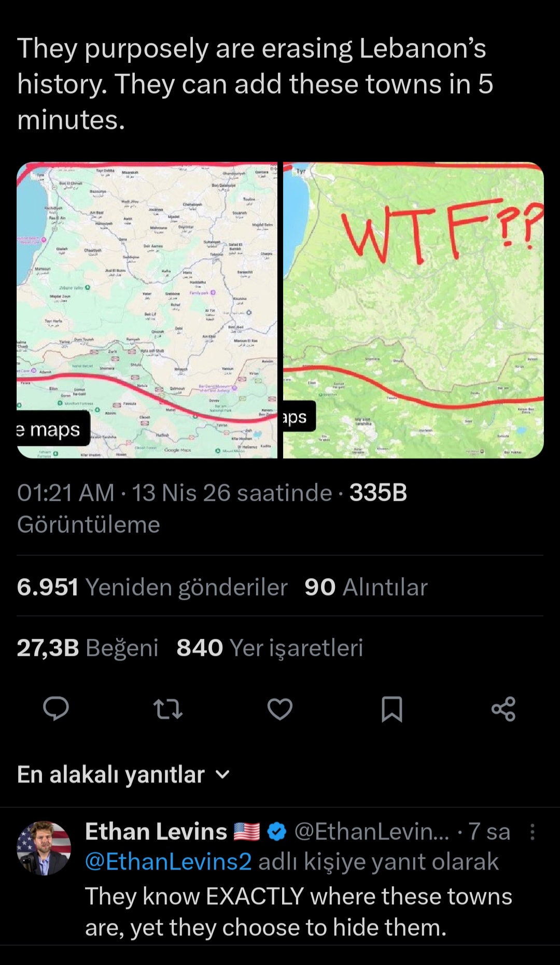Open Ethan Levins display name

point(156,832)
